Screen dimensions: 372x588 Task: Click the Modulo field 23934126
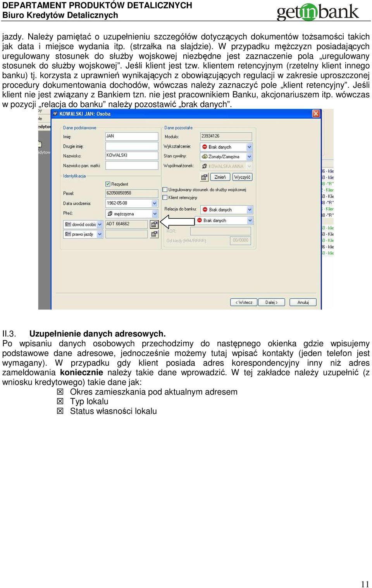coord(226,136)
